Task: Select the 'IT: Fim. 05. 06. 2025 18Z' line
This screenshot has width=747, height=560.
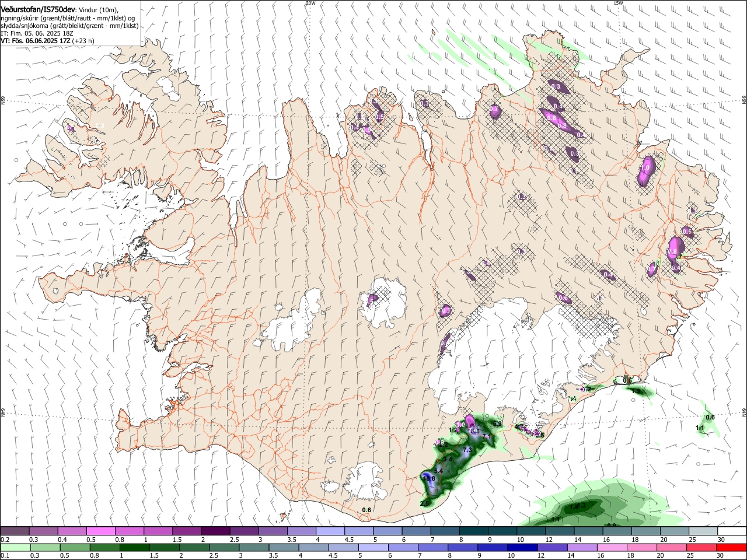Action: (x=37, y=33)
